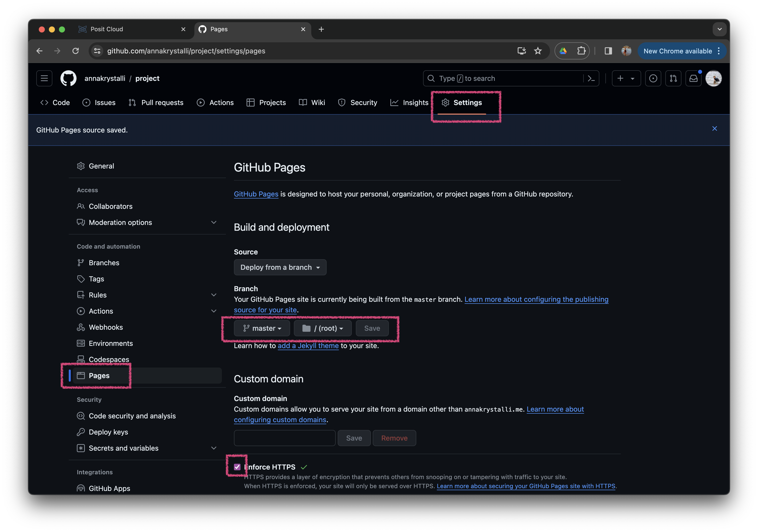Viewport: 758px width, 532px height.
Task: Open the Chrome extensions puzzle icon
Action: pos(581,51)
